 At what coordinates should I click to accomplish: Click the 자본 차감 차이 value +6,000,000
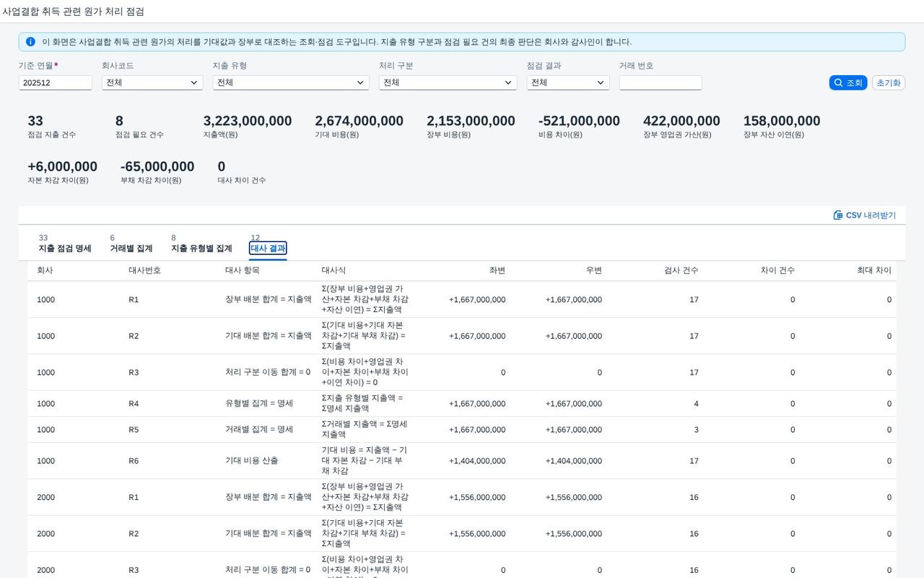click(x=62, y=167)
